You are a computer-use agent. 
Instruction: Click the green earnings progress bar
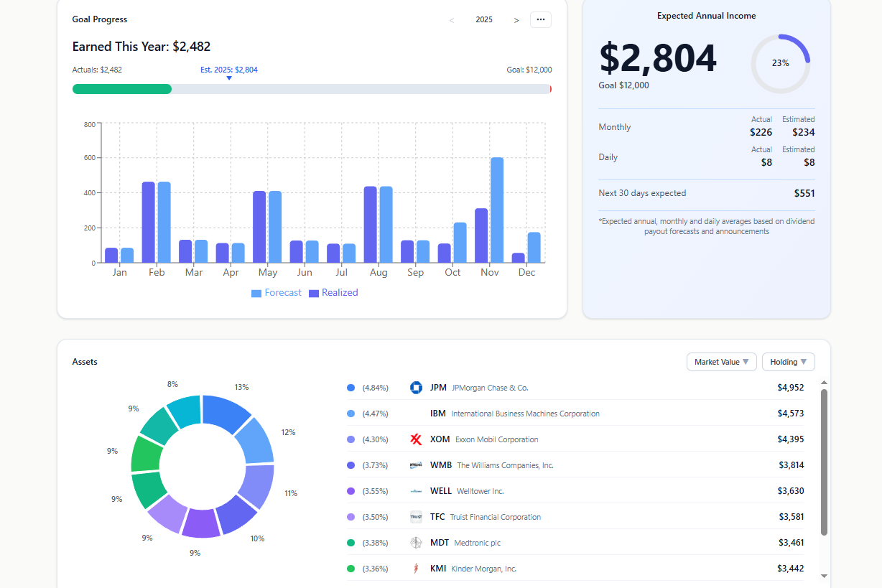122,89
